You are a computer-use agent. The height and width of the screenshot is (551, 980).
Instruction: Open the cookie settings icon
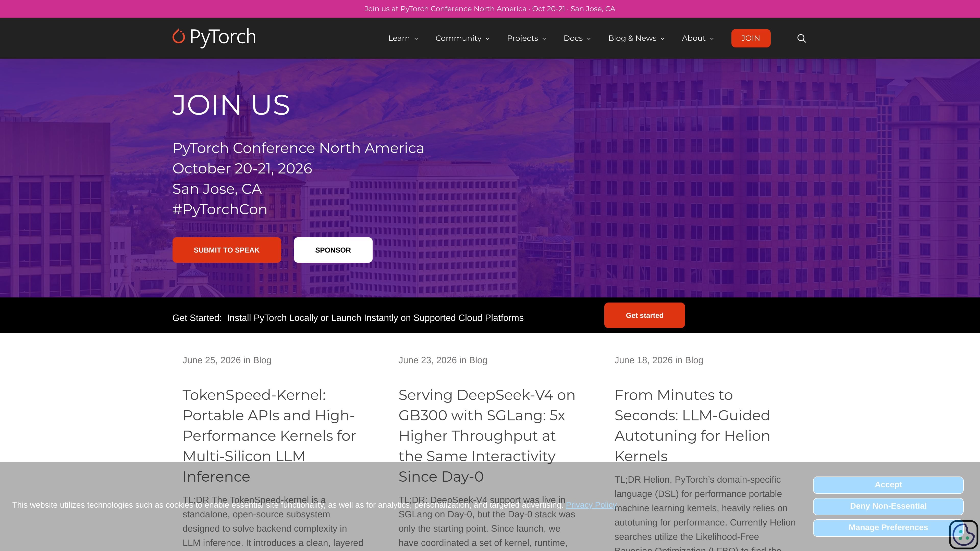click(x=963, y=535)
